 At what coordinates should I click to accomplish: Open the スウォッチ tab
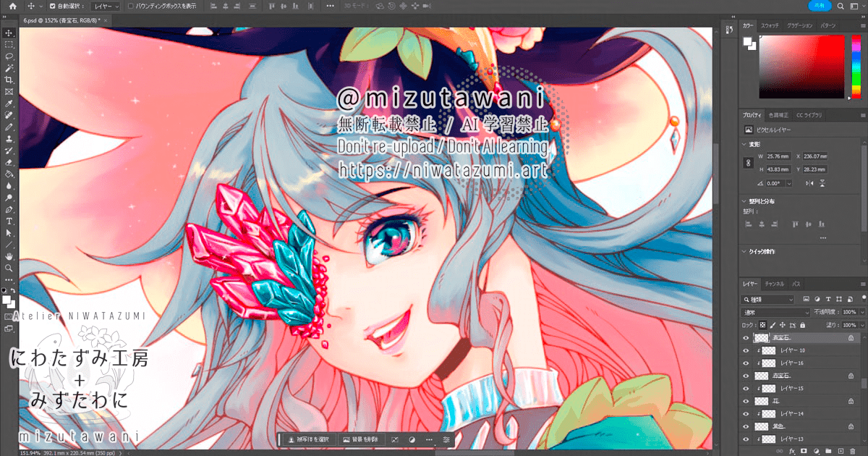click(x=770, y=25)
